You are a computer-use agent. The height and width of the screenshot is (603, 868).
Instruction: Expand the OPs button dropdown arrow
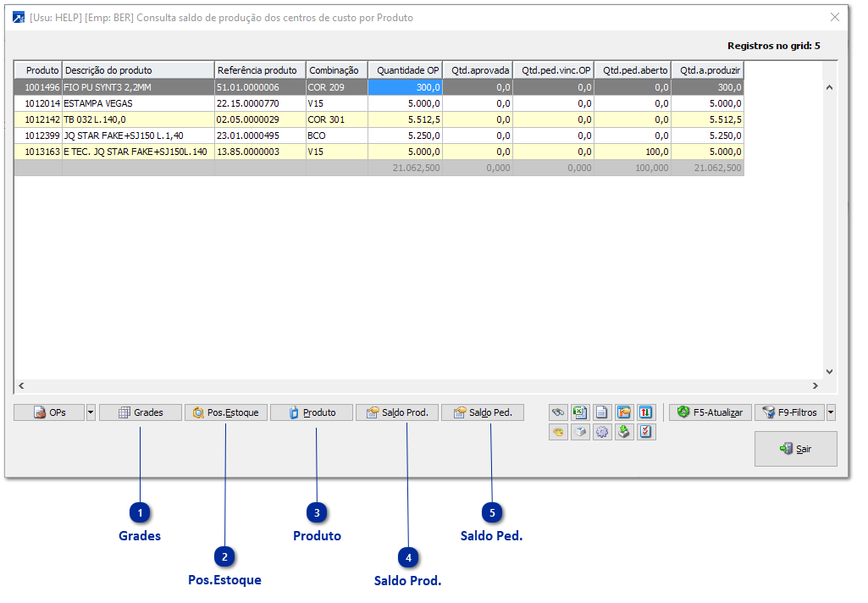[91, 412]
